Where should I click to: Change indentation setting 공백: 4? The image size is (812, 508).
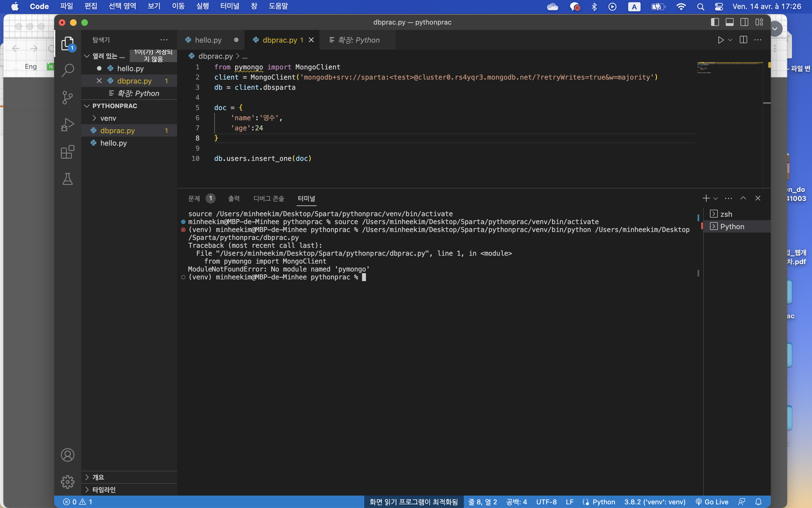click(517, 502)
